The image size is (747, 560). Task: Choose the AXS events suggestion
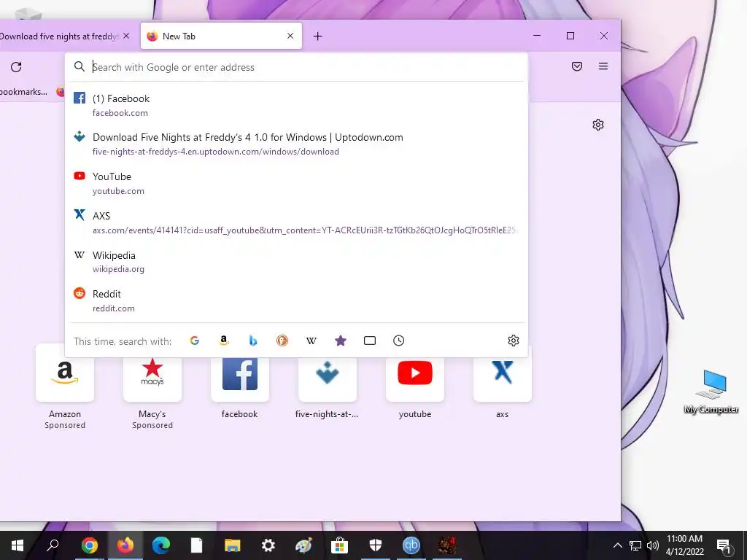point(296,222)
